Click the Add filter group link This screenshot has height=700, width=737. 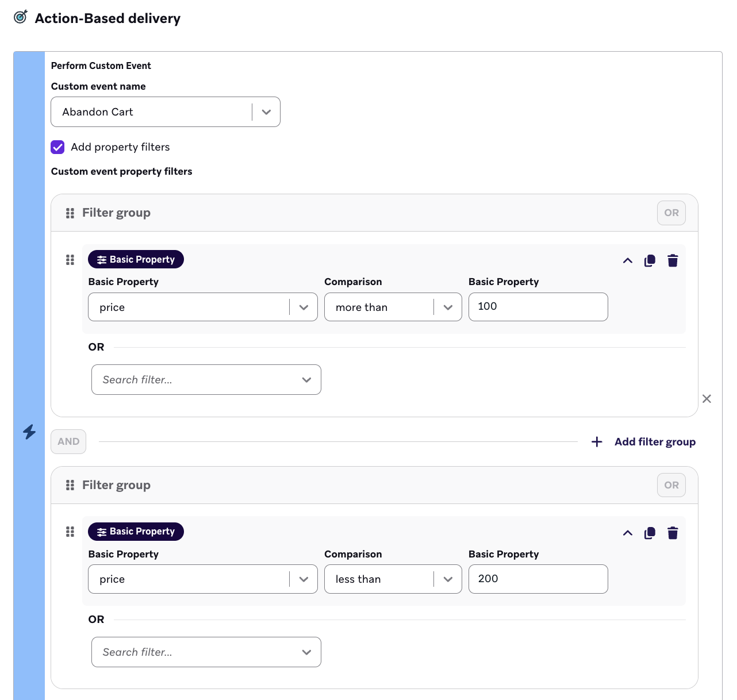point(655,441)
